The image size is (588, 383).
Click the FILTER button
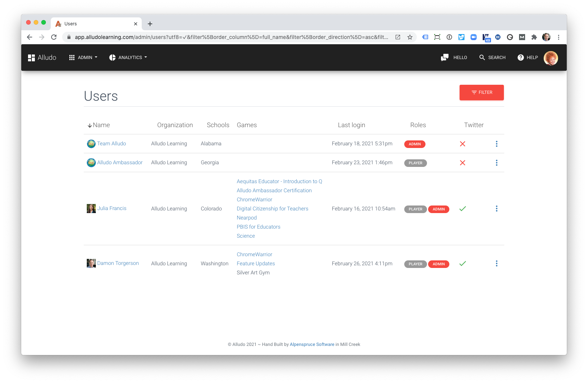coord(482,92)
